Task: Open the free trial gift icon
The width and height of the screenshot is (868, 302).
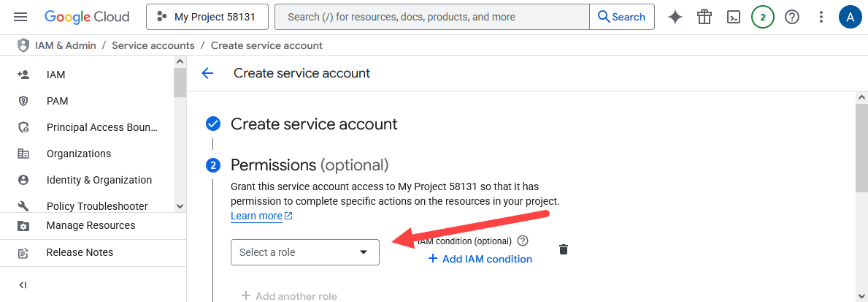Action: (x=704, y=17)
